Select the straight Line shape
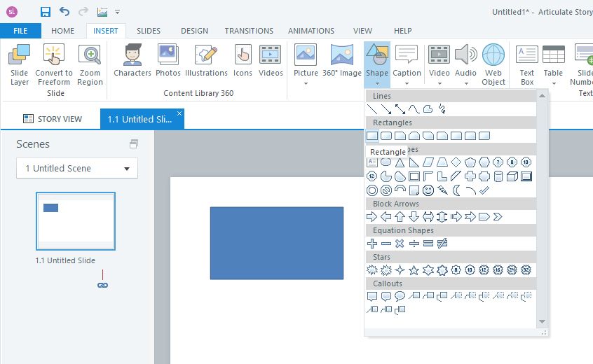 coord(372,109)
